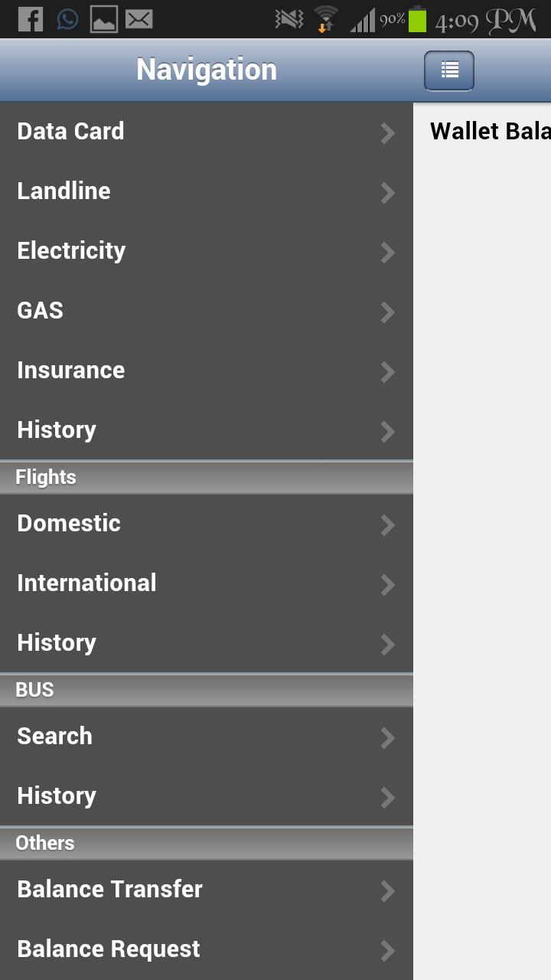Open Balance Request option
The width and height of the screenshot is (551, 980).
(109, 949)
